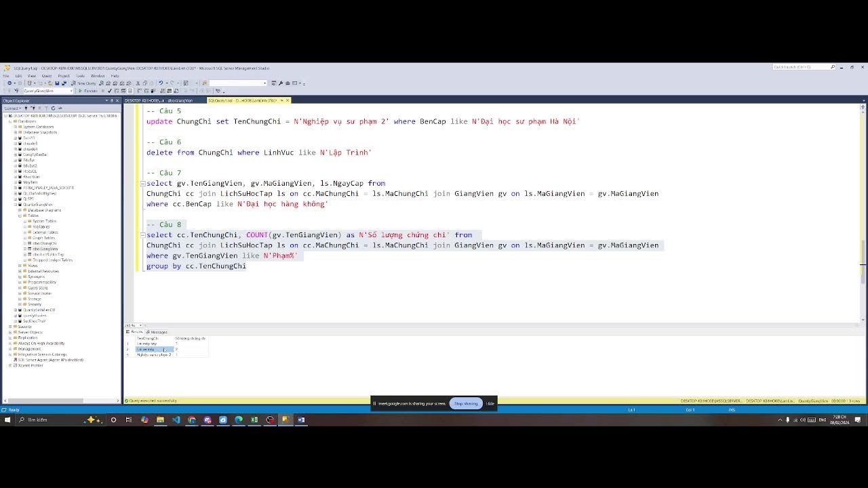Click the Undo arrow icon in the toolbar
The image size is (868, 488).
(x=161, y=83)
